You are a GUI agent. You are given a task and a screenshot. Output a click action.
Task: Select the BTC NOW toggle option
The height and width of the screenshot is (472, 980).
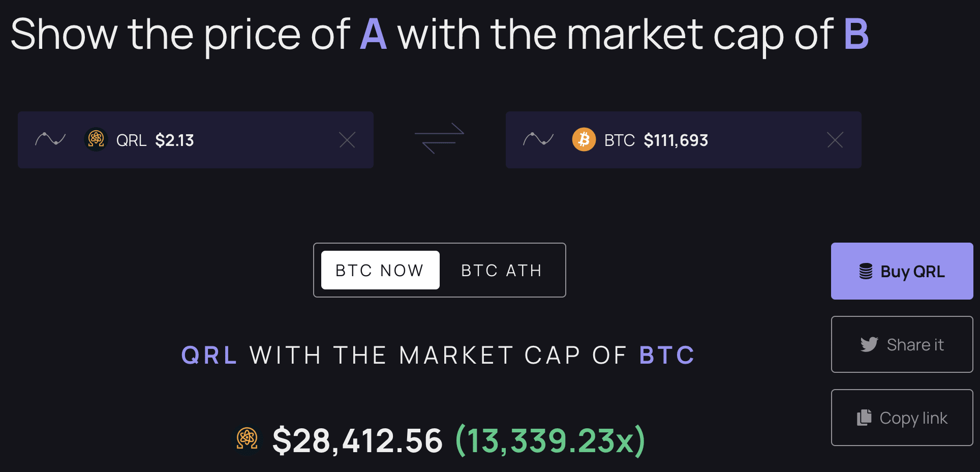click(380, 270)
